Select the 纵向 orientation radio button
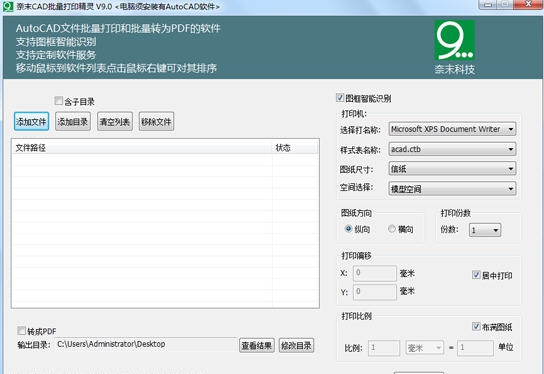Screen dimensions: 544x374 pos(348,229)
